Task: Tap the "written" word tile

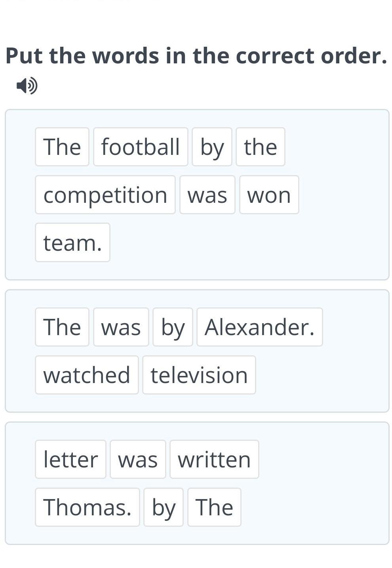Action: [x=214, y=459]
